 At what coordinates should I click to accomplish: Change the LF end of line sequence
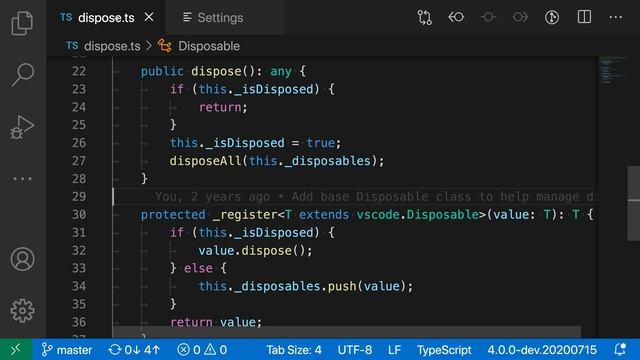point(394,350)
